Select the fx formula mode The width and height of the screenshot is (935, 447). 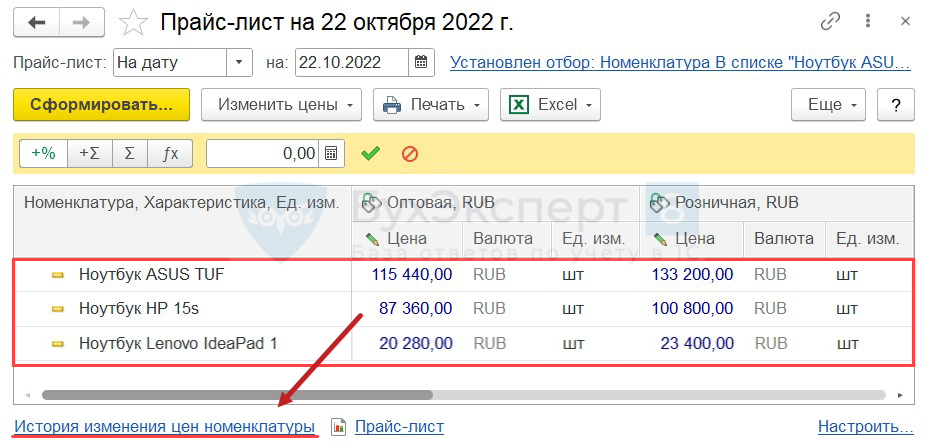(170, 154)
